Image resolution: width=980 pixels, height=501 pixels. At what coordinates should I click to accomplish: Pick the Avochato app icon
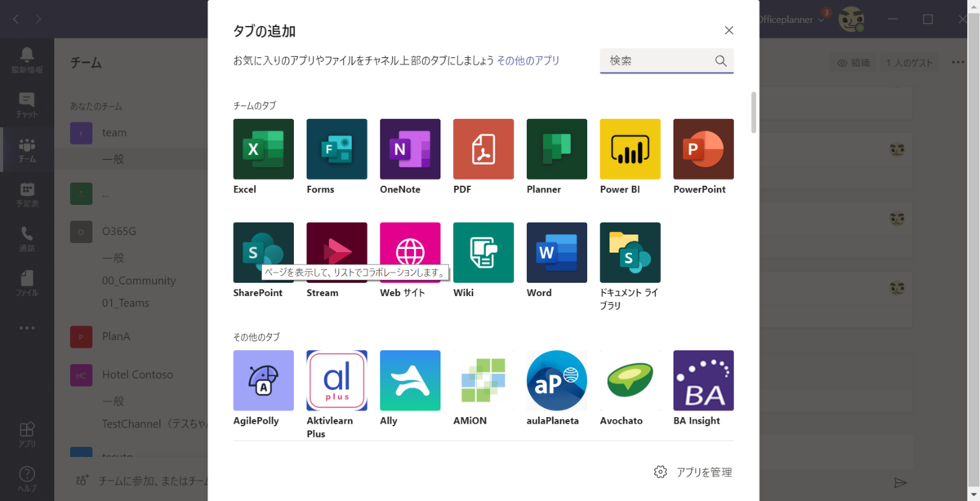tap(630, 381)
